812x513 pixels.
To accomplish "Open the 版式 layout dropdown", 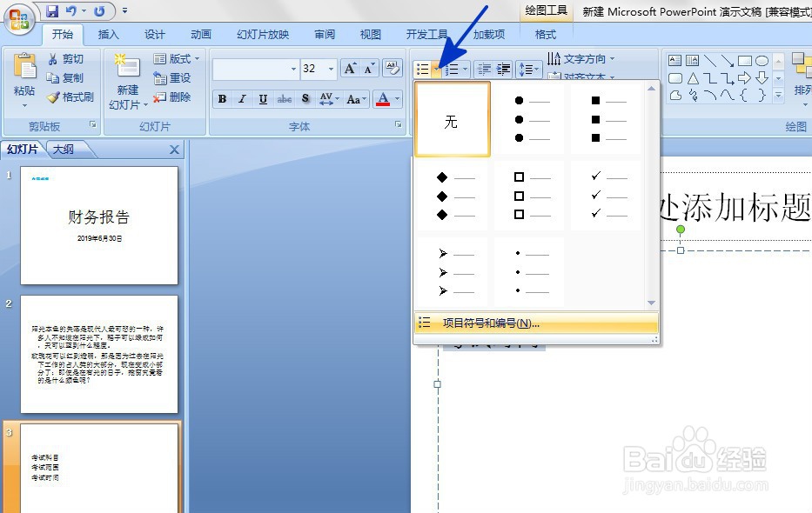I will pos(176,59).
